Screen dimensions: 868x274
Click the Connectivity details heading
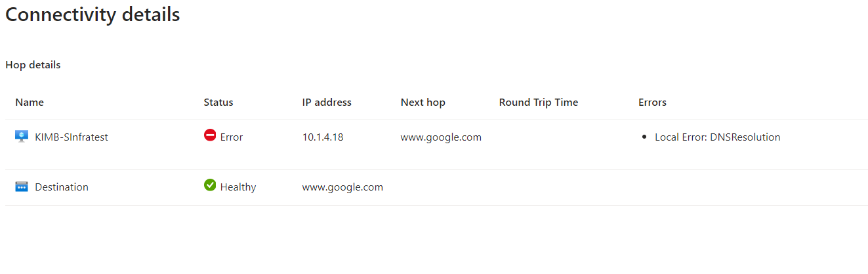pos(93,14)
